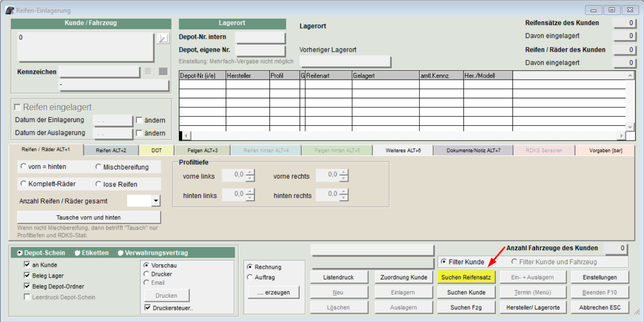Decrease hinten rechts Profiltiefe with down arrow

344,197
